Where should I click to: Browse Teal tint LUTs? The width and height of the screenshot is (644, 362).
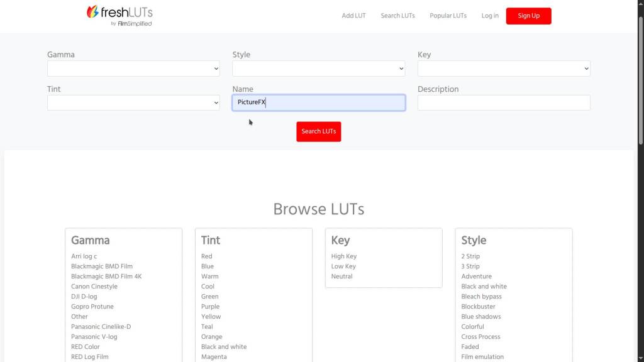point(207,327)
